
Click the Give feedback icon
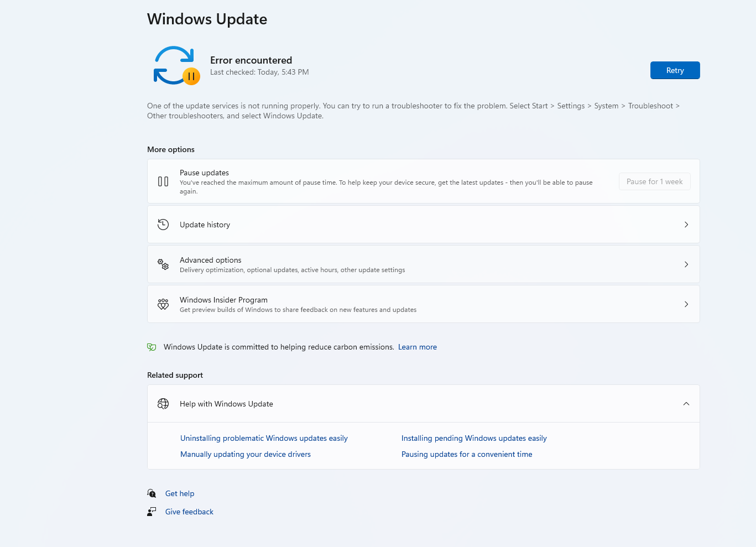click(x=152, y=511)
